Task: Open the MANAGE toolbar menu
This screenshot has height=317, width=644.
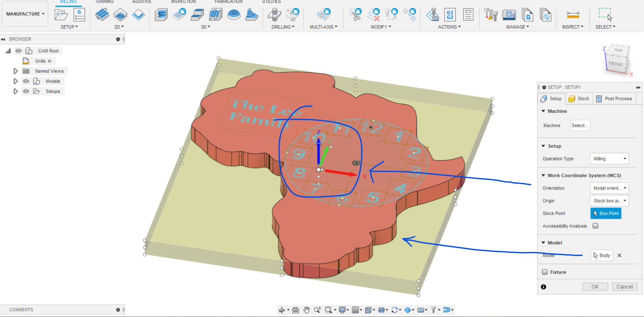Action: (x=517, y=27)
